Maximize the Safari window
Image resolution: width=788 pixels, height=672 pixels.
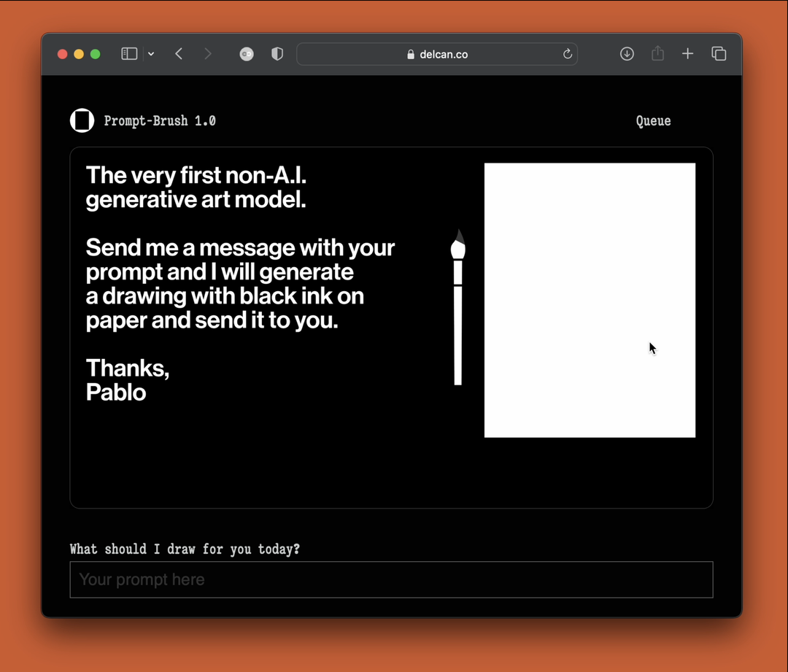[x=95, y=54]
